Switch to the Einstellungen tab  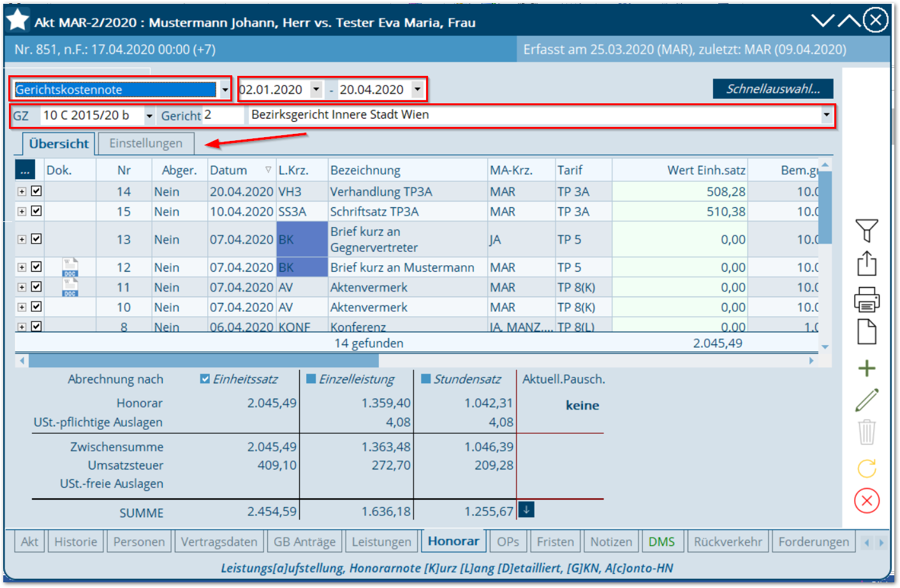point(146,143)
